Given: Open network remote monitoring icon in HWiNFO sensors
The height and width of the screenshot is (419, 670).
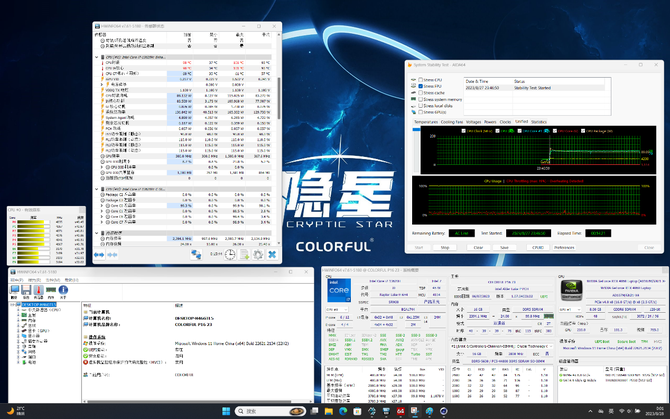Looking at the screenshot, I should point(196,255).
